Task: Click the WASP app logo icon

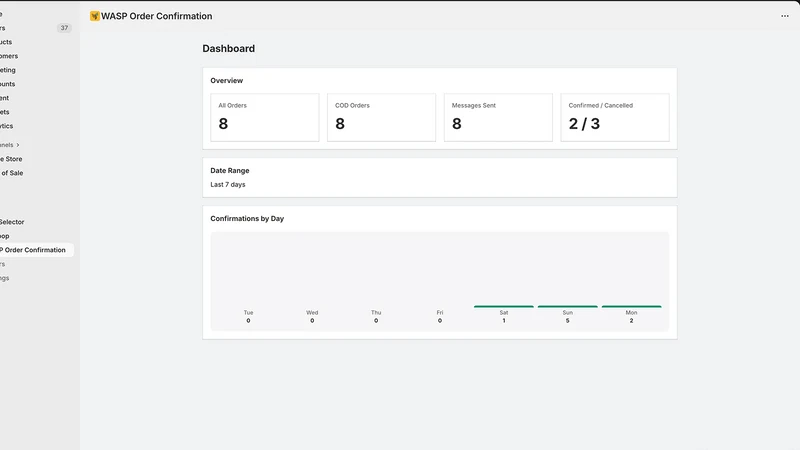Action: [x=94, y=16]
